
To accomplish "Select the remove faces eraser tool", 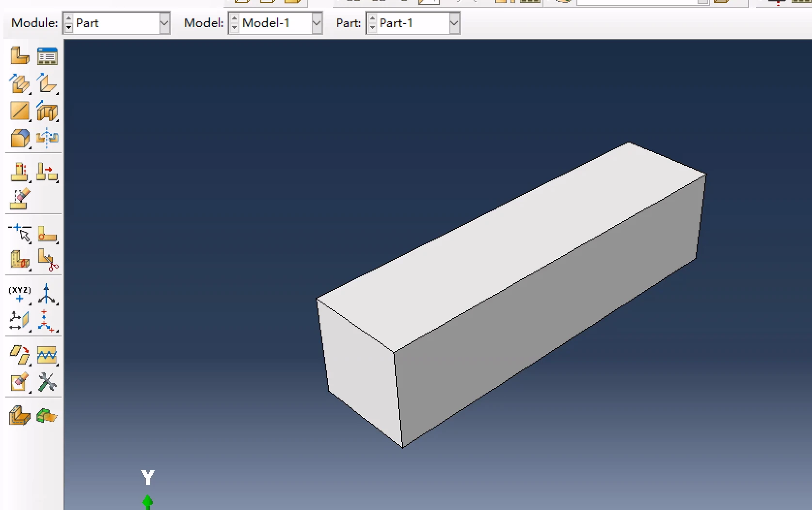I will [20, 382].
